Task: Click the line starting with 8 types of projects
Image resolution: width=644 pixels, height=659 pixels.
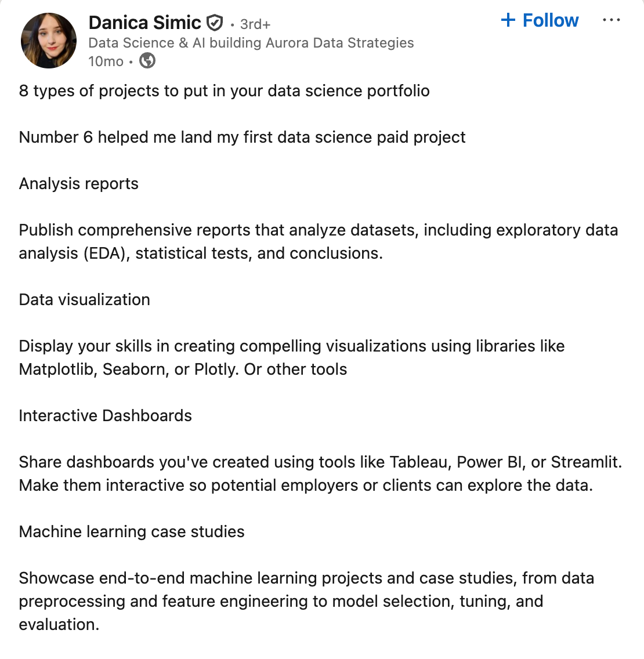Action: coord(224,91)
